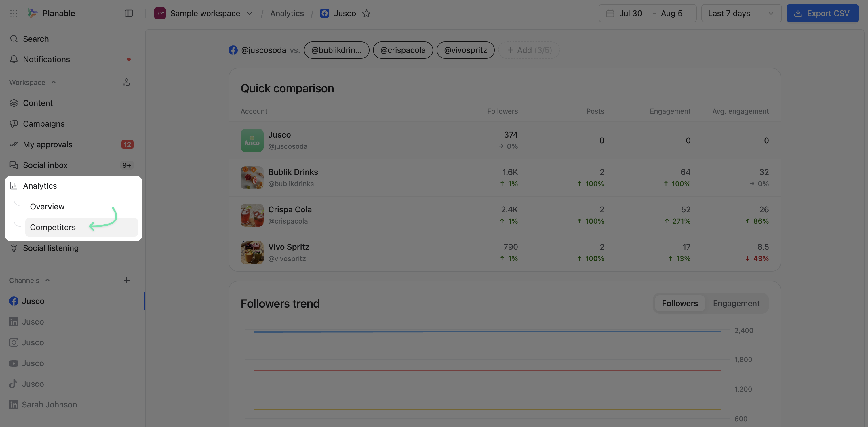
Task: Switch to the Engagement trend tab
Action: [x=736, y=303]
